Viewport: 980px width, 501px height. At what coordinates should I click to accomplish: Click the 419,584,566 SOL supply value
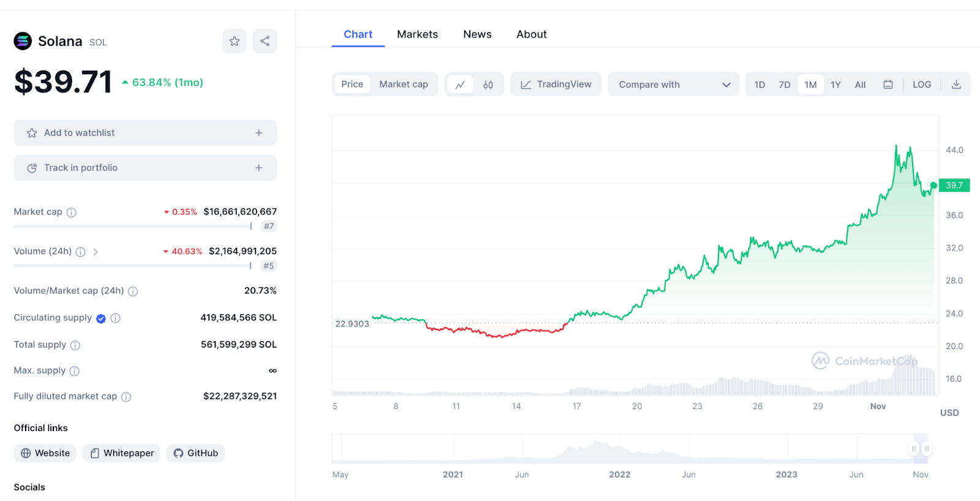[238, 317]
